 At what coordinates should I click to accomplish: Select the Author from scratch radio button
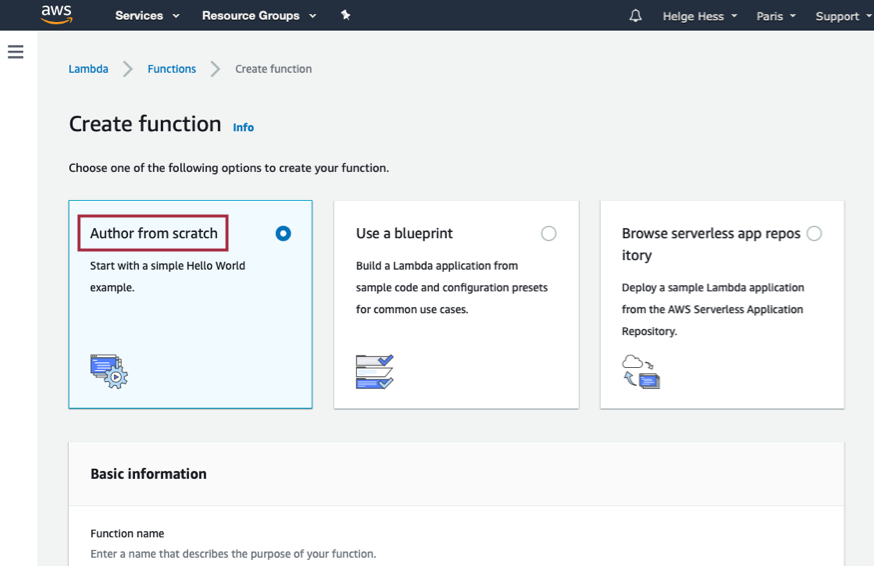[283, 233]
